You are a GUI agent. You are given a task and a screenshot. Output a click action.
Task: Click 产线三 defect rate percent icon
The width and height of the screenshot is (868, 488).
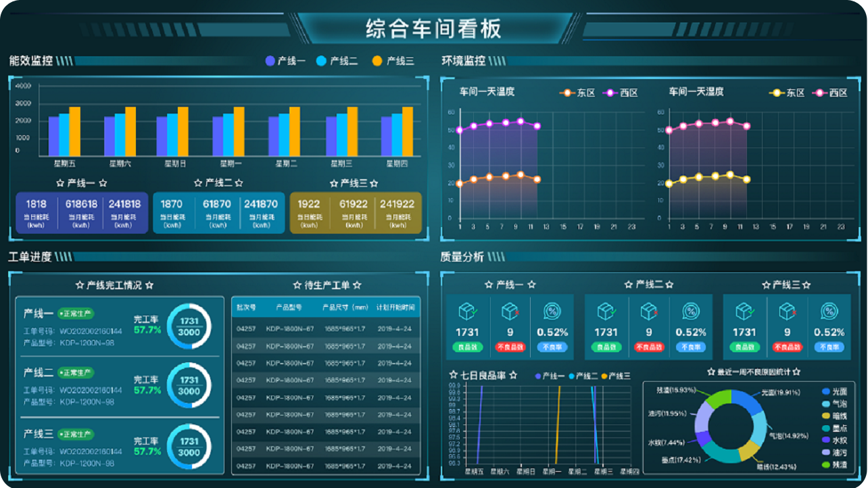click(x=829, y=312)
